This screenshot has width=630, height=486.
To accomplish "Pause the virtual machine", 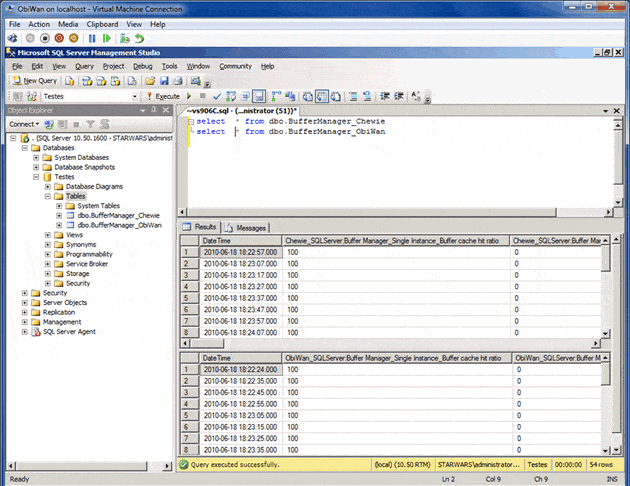I will (x=92, y=38).
